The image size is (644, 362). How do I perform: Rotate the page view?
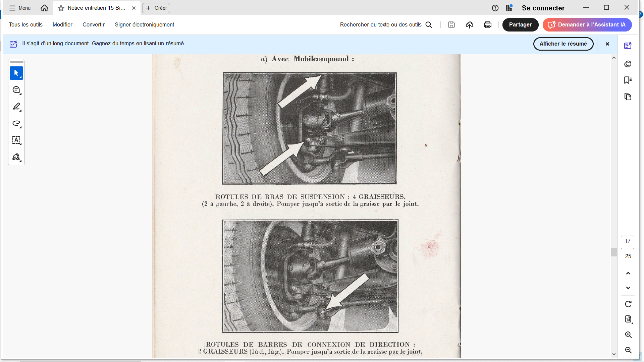[x=628, y=304]
